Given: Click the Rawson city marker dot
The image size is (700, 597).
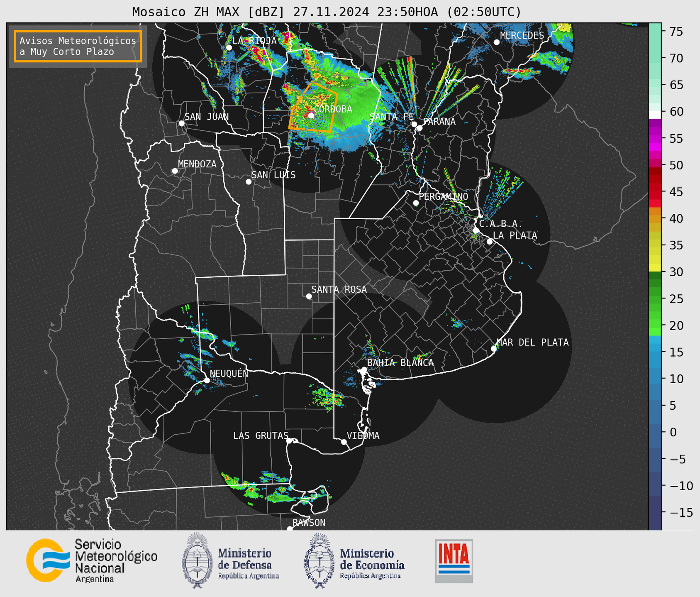Looking at the screenshot, I should tap(290, 529).
